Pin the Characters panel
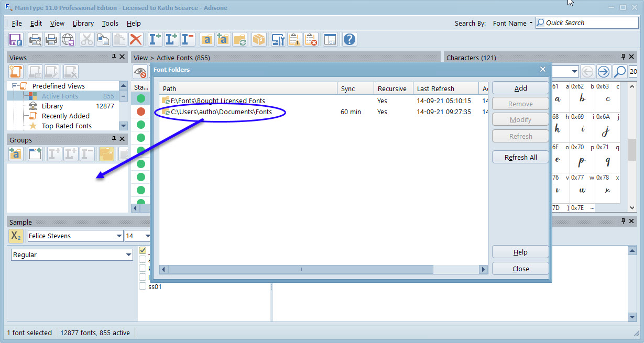 [624, 57]
